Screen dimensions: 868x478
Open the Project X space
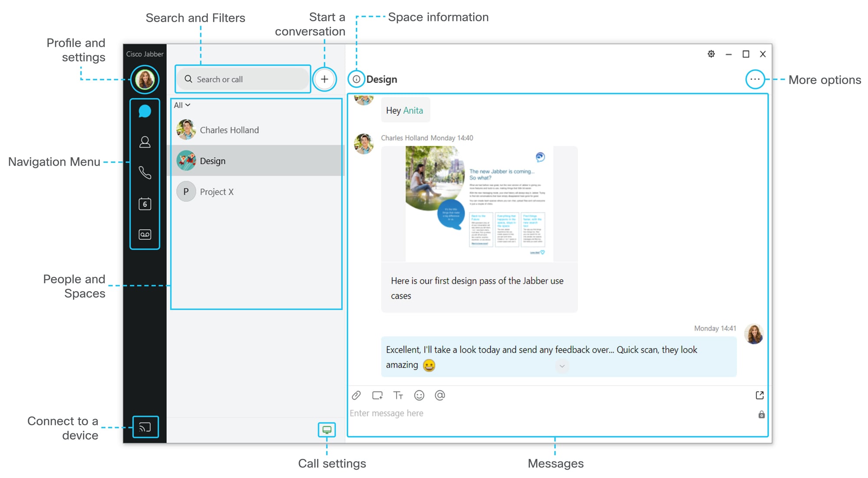(x=256, y=191)
